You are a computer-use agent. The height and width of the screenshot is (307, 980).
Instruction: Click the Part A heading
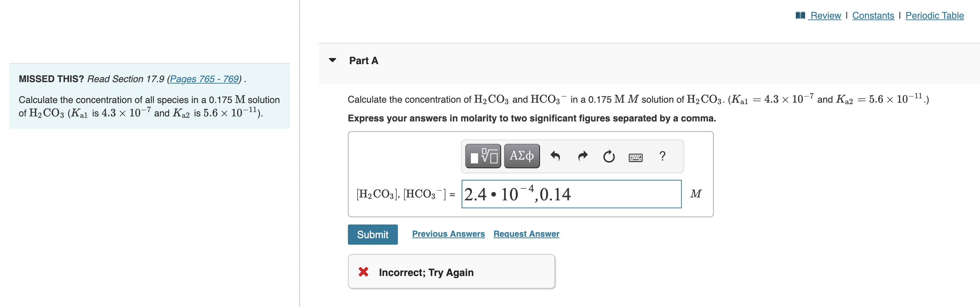363,60
